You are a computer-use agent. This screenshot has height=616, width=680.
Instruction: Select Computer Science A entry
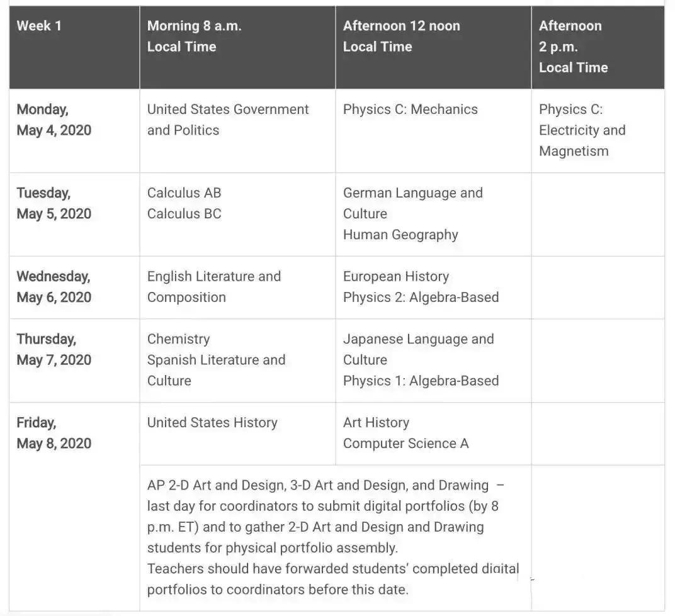(x=405, y=444)
